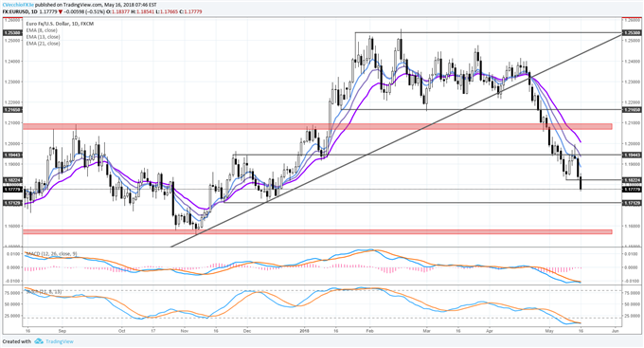Click the Feb label on the time axis
The width and height of the screenshot is (644, 348).
(x=369, y=330)
